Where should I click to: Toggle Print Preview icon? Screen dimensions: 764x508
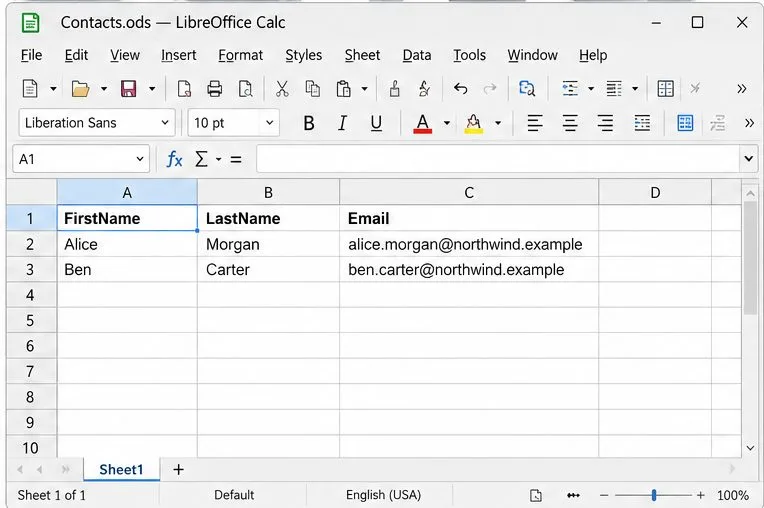(245, 89)
